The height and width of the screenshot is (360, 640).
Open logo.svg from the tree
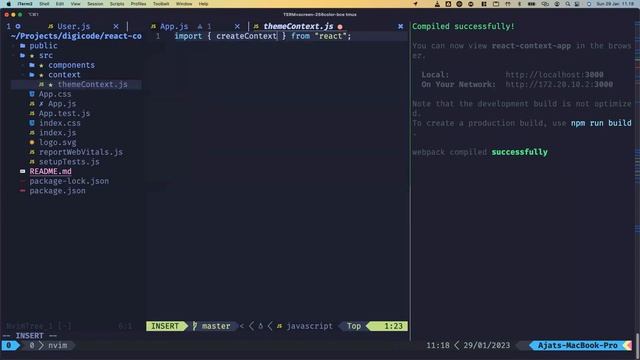click(x=58, y=142)
